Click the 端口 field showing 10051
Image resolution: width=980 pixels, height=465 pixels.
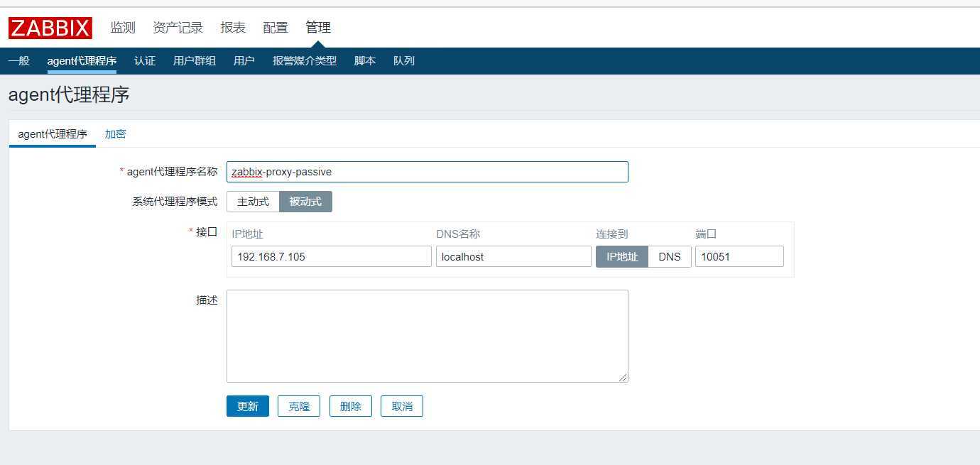tap(739, 256)
